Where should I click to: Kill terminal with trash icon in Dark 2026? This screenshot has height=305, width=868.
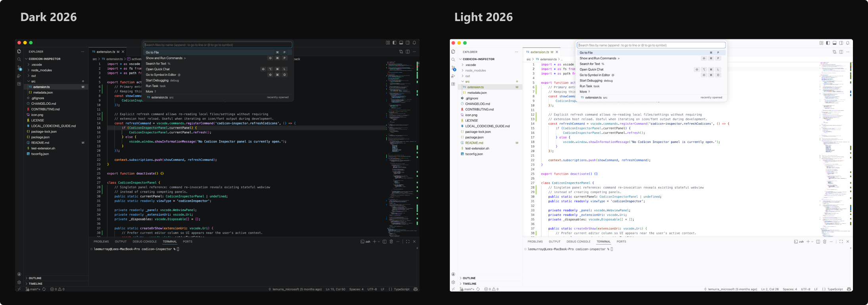coord(391,241)
